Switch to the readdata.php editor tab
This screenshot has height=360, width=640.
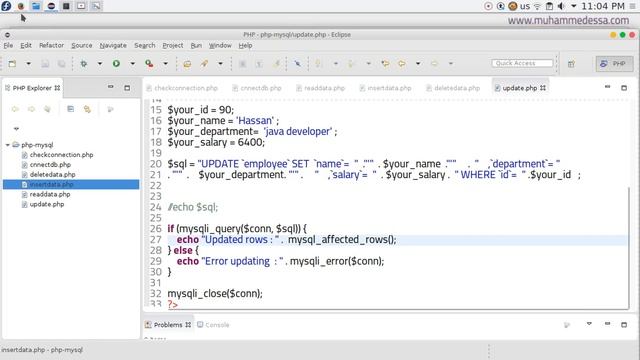tap(321, 88)
